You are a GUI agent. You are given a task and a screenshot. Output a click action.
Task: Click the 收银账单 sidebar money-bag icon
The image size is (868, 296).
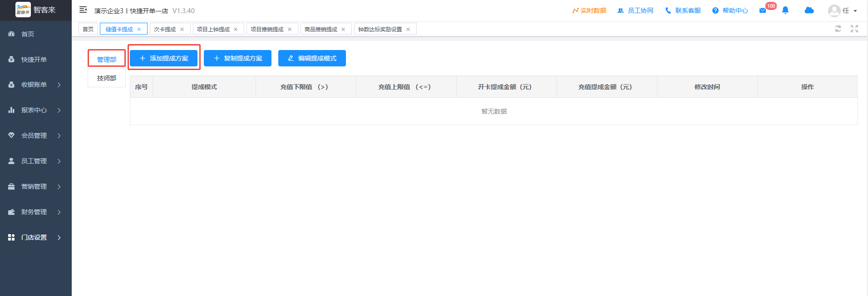[11, 85]
